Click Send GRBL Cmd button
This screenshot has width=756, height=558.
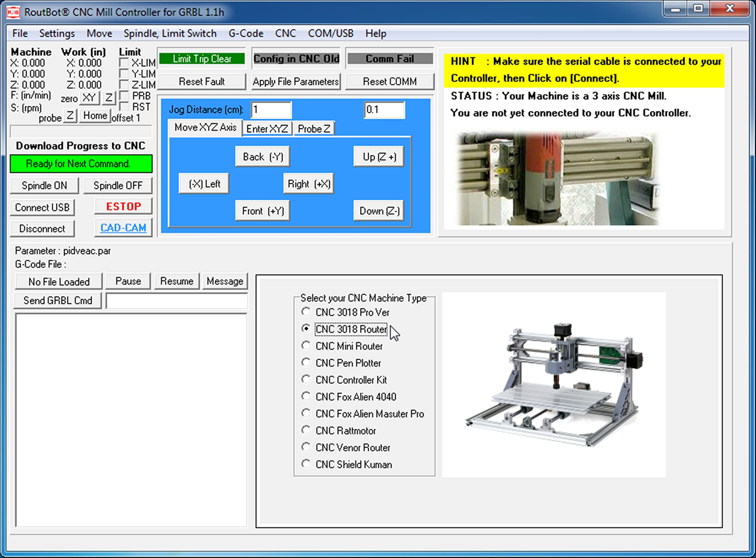[58, 301]
